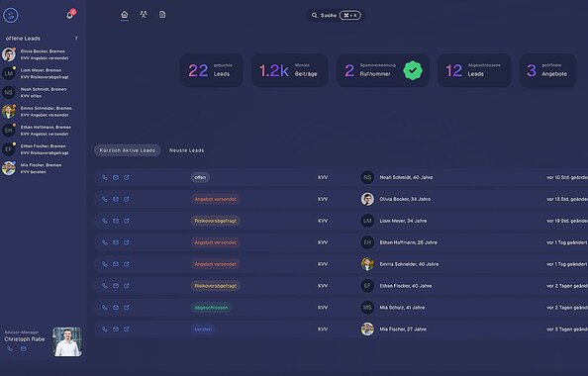The image size is (588, 376).
Task: Email Noah Schmidt via mail icon
Action: [116, 177]
